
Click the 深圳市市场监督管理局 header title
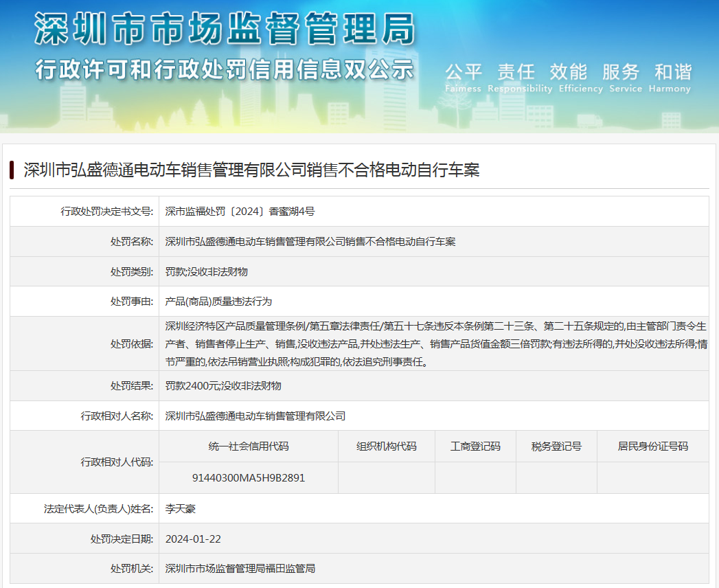coord(225,28)
